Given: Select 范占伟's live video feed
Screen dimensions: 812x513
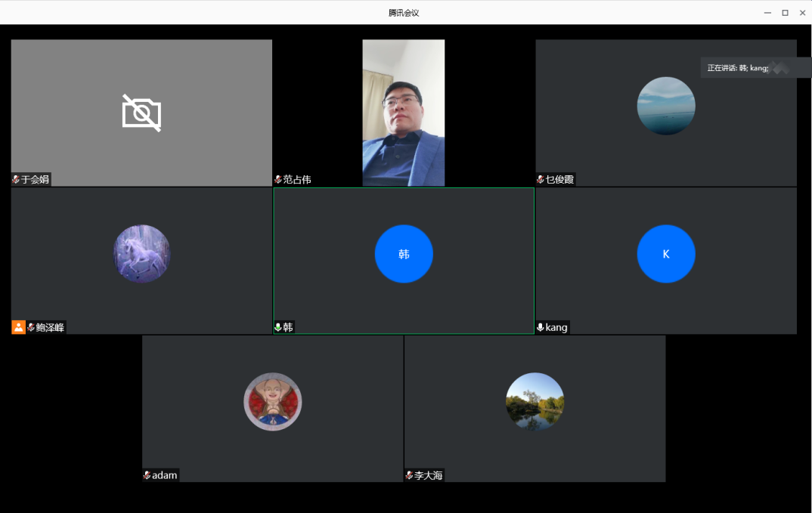Looking at the screenshot, I should (x=403, y=113).
